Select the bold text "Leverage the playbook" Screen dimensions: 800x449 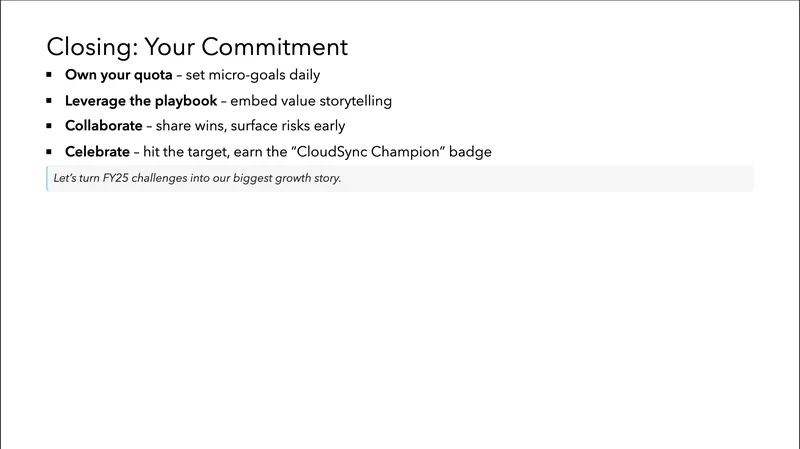(x=141, y=101)
